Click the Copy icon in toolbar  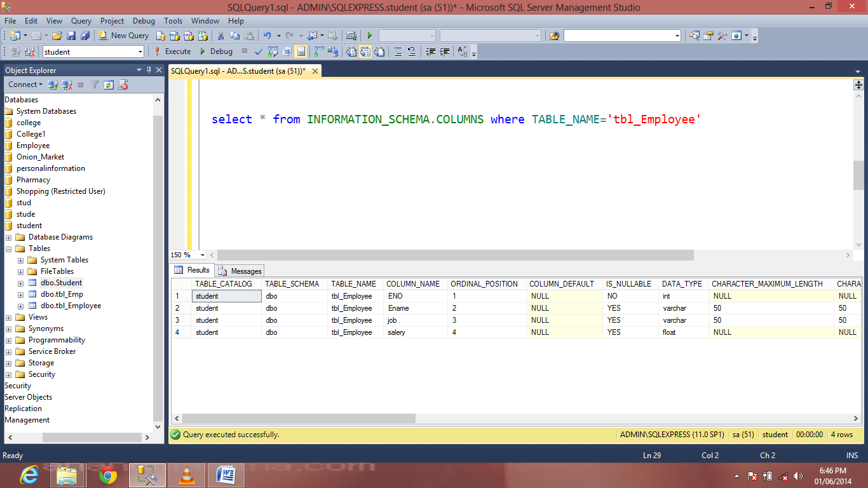click(x=234, y=36)
